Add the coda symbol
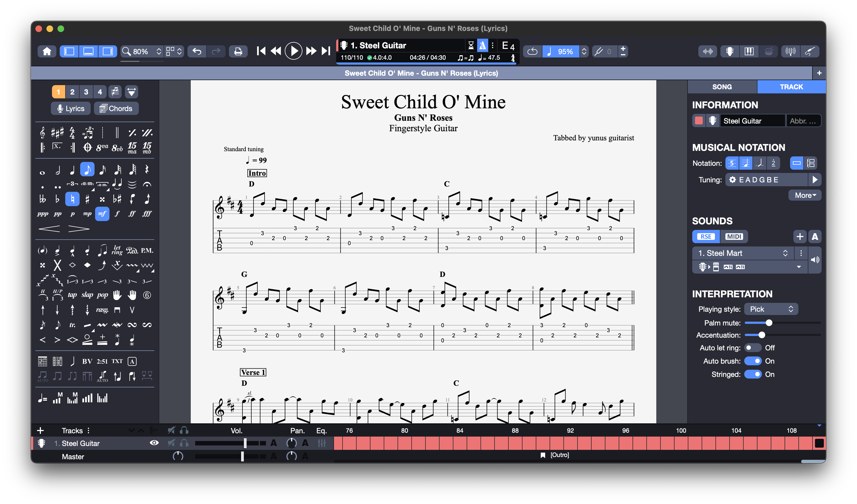The width and height of the screenshot is (857, 504). [87, 148]
